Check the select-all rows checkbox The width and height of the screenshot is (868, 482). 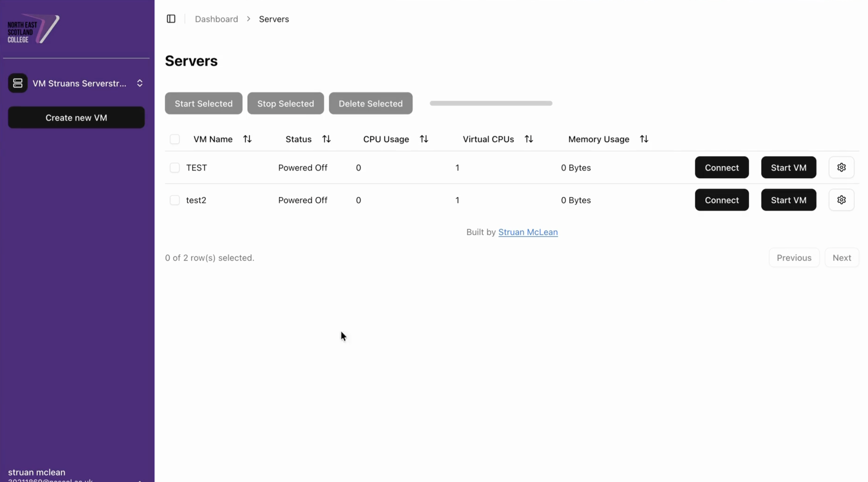click(175, 139)
